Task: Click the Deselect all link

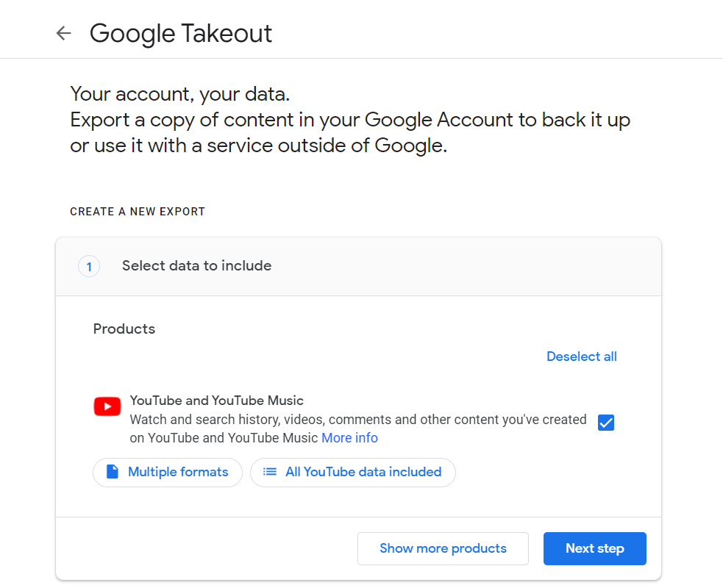Action: 582,356
